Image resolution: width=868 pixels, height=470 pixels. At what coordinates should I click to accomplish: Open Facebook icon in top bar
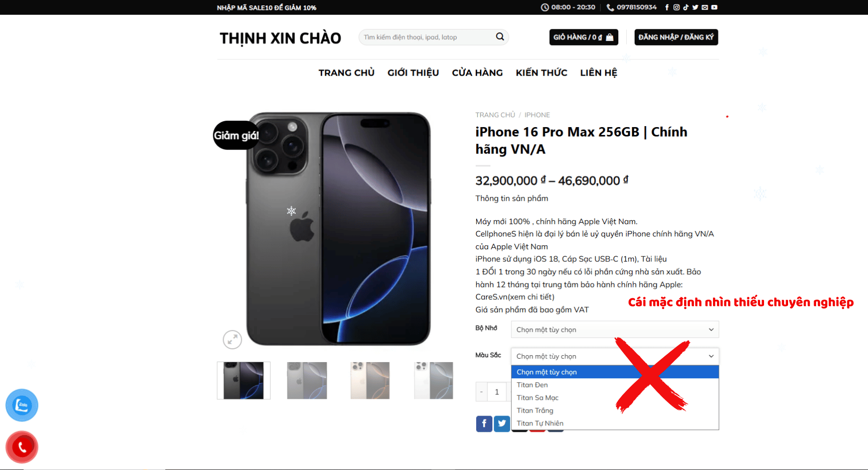pyautogui.click(x=667, y=7)
